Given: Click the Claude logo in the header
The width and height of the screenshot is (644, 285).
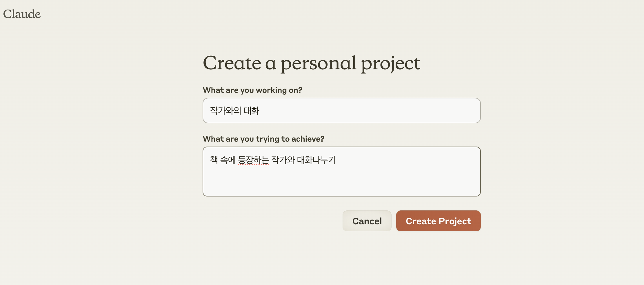Looking at the screenshot, I should (22, 14).
